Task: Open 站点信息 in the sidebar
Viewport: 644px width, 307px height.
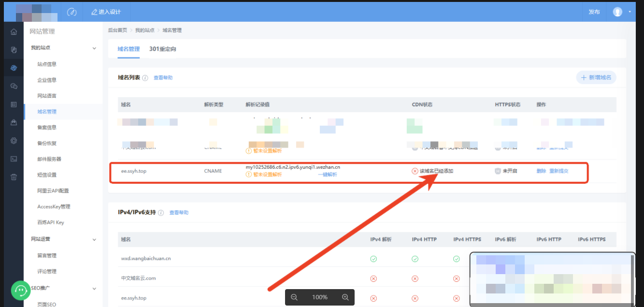Action: [x=47, y=64]
